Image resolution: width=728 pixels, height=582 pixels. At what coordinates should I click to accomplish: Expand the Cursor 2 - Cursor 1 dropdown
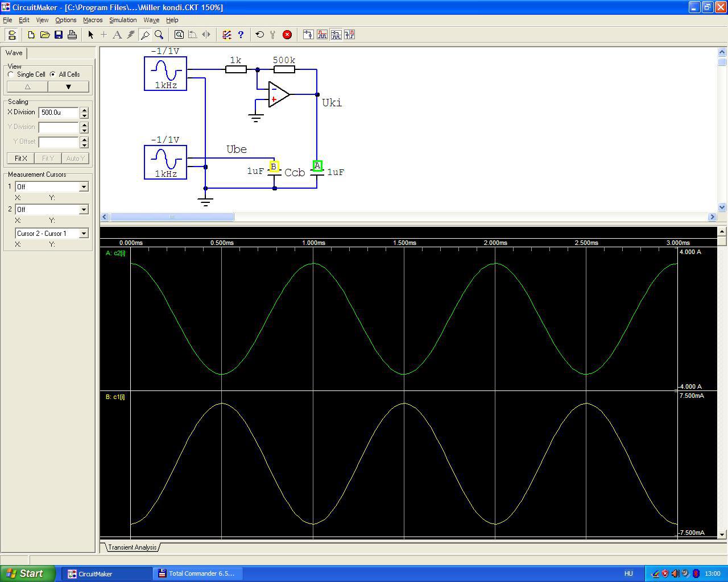[84, 234]
